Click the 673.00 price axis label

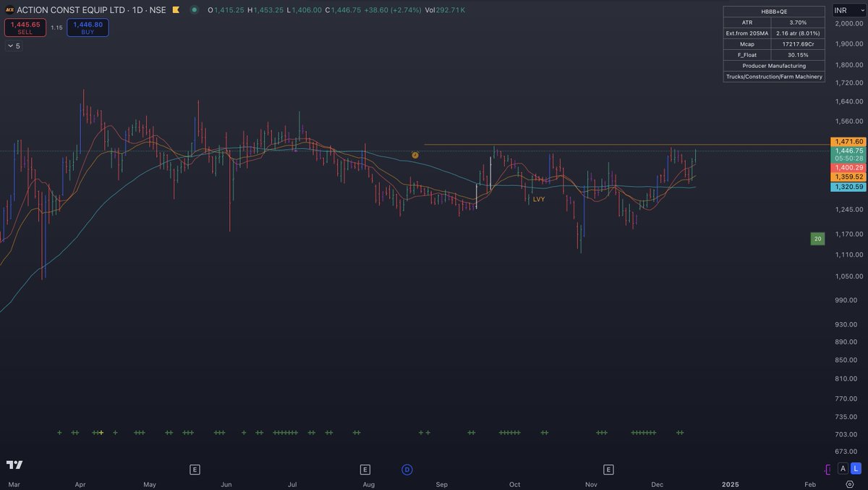tap(848, 452)
